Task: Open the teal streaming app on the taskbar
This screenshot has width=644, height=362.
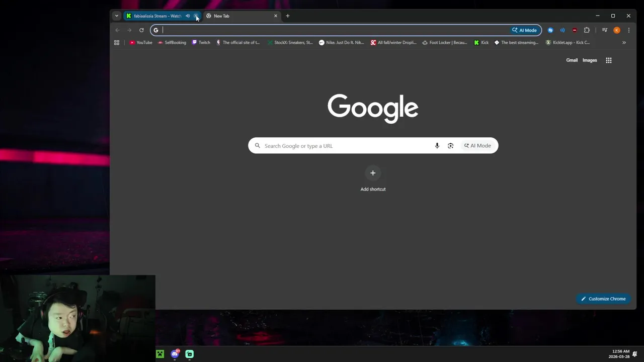Action: point(190,354)
